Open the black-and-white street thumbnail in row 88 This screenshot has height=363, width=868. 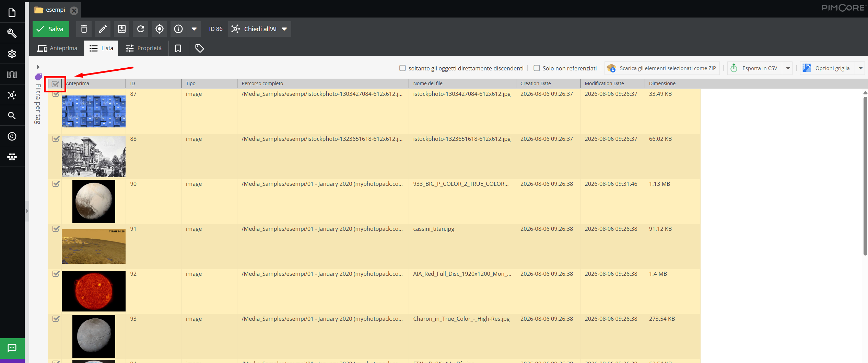(x=94, y=156)
